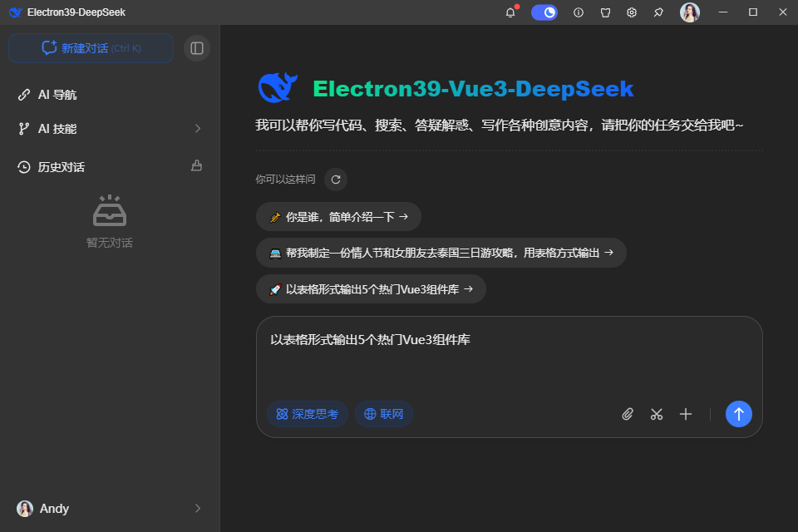Toggle the dark mode switch in the title bar
The width and height of the screenshot is (798, 532).
[x=544, y=12]
